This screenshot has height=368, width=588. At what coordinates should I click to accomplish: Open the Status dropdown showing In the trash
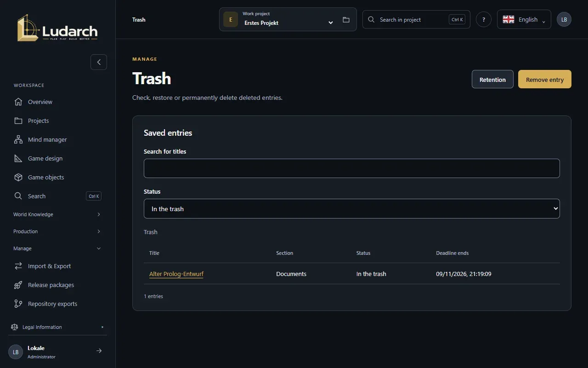[352, 209]
